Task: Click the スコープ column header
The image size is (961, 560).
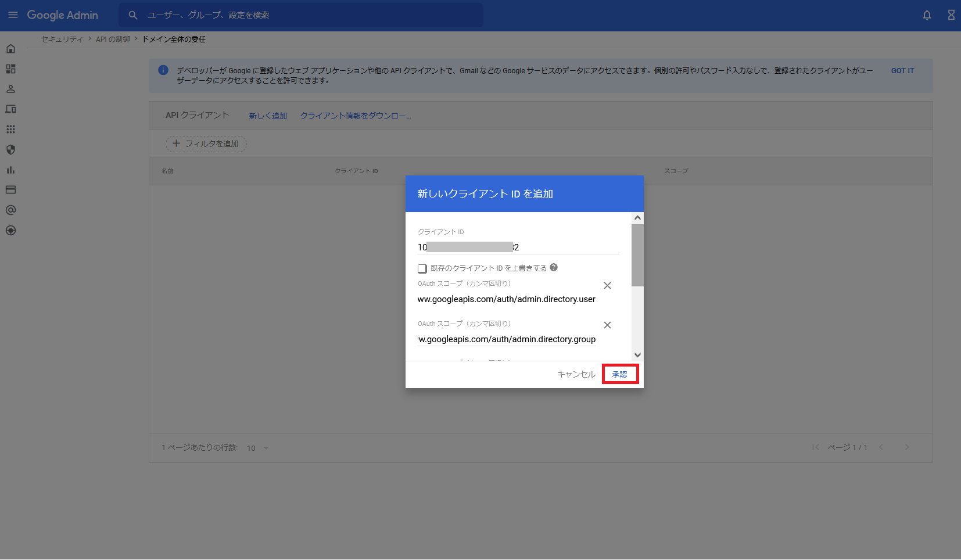Action: tap(676, 171)
